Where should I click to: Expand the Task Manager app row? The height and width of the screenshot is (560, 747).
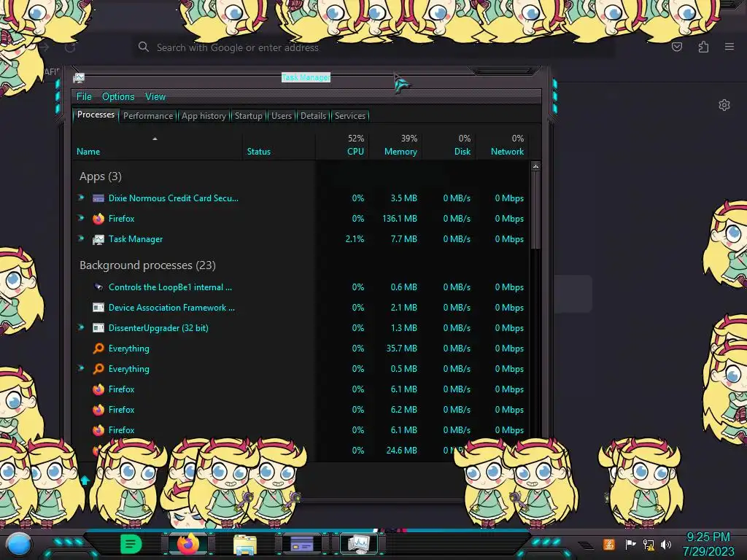point(81,238)
